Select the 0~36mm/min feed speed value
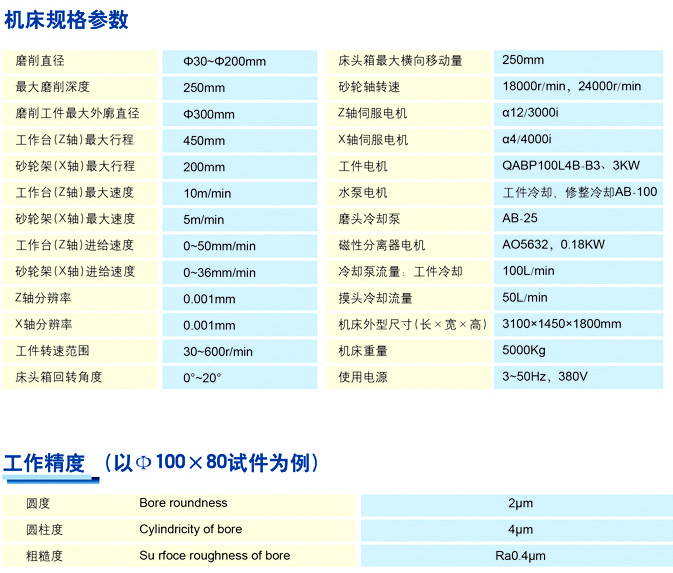This screenshot has width=673, height=573. (219, 272)
